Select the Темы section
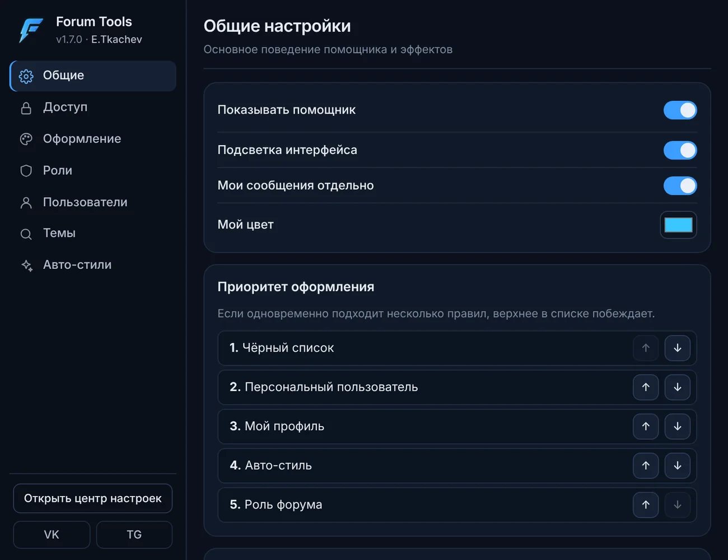The image size is (728, 560). click(93, 234)
